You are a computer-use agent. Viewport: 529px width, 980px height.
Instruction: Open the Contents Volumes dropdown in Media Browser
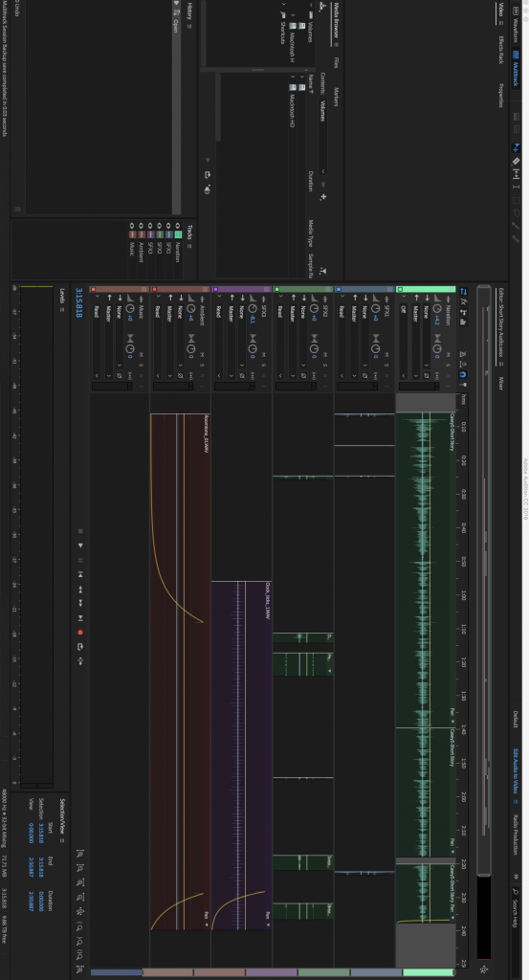[x=323, y=136]
